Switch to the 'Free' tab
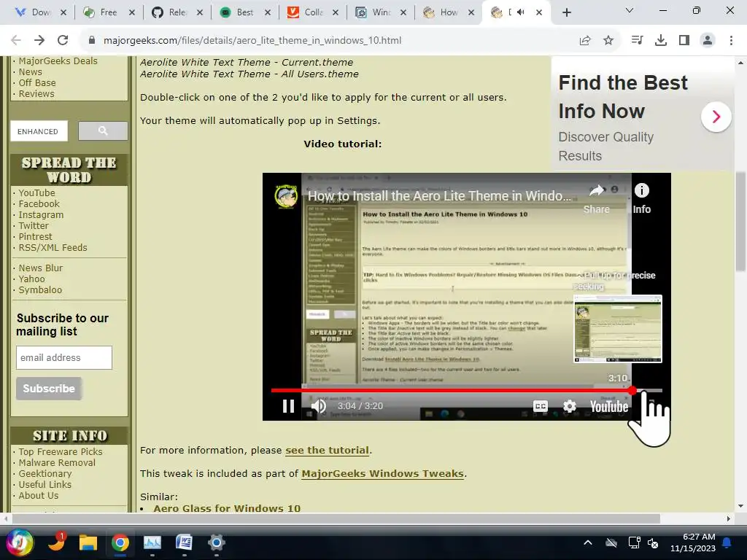Image resolution: width=747 pixels, height=560 pixels. point(109,12)
